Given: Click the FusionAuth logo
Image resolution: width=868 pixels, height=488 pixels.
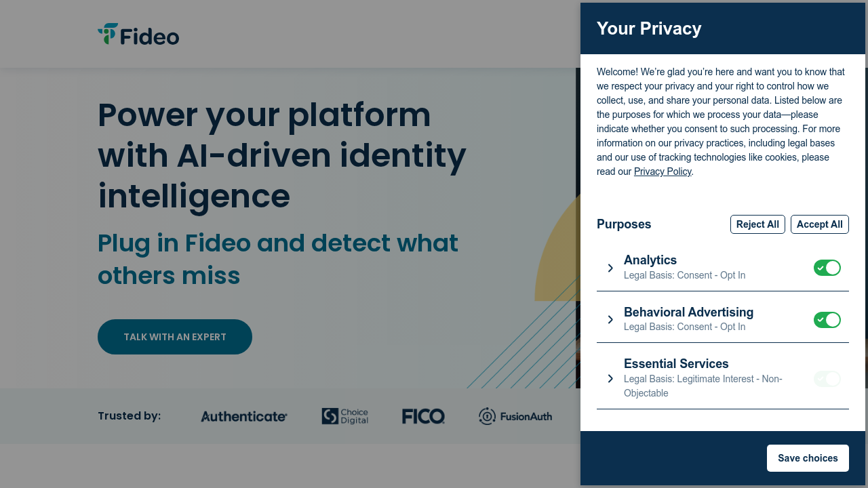Looking at the screenshot, I should tap(515, 416).
